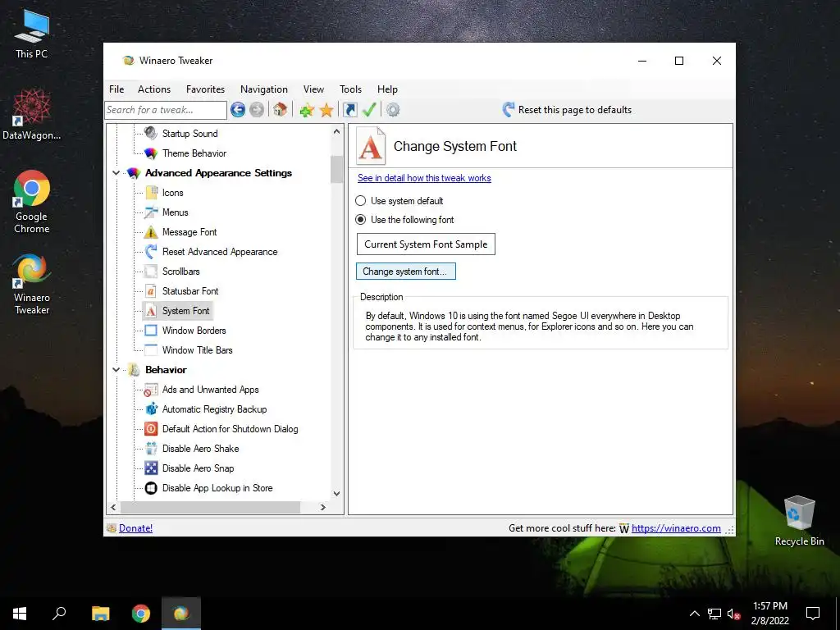840x630 pixels.
Task: Click the horizontal scroll right arrow
Action: point(322,507)
